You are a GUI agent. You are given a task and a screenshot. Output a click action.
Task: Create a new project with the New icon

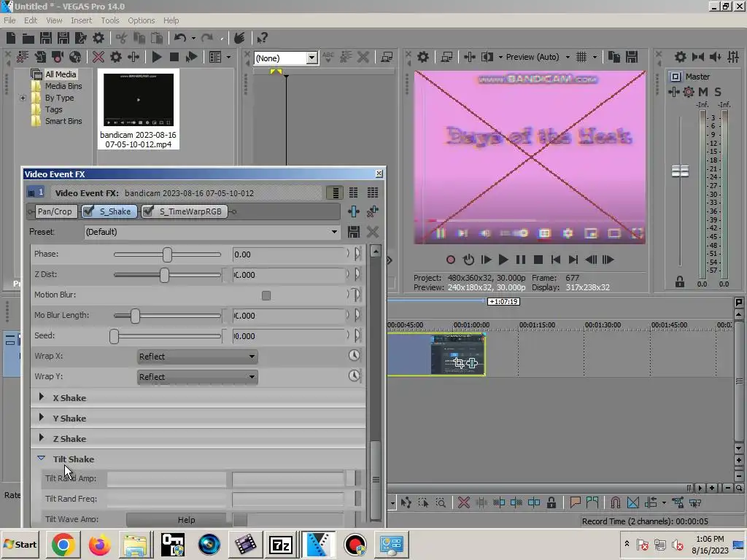(11, 38)
